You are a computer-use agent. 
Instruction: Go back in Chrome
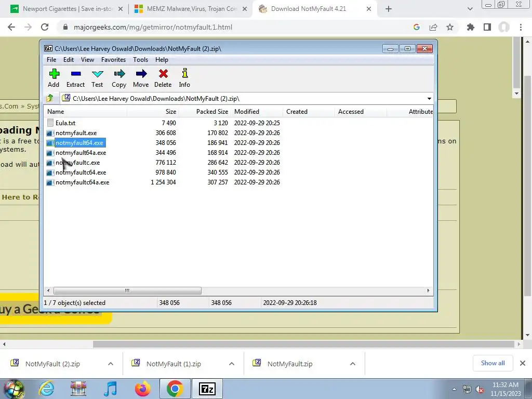coord(11,27)
